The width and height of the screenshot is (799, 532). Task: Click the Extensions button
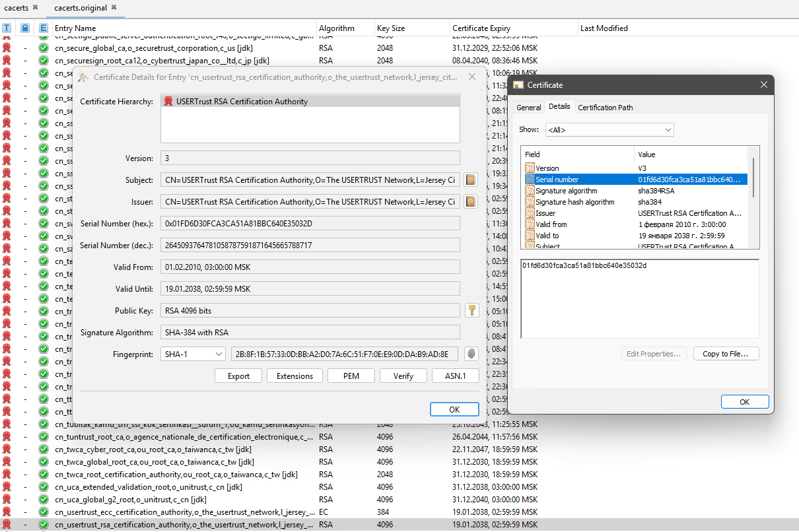pos(295,376)
